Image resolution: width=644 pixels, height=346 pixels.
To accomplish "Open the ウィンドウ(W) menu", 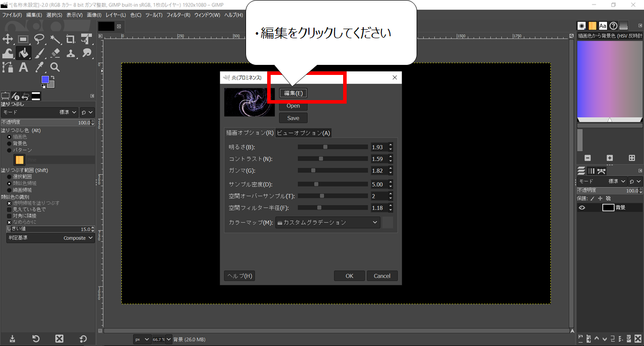I will coord(207,15).
